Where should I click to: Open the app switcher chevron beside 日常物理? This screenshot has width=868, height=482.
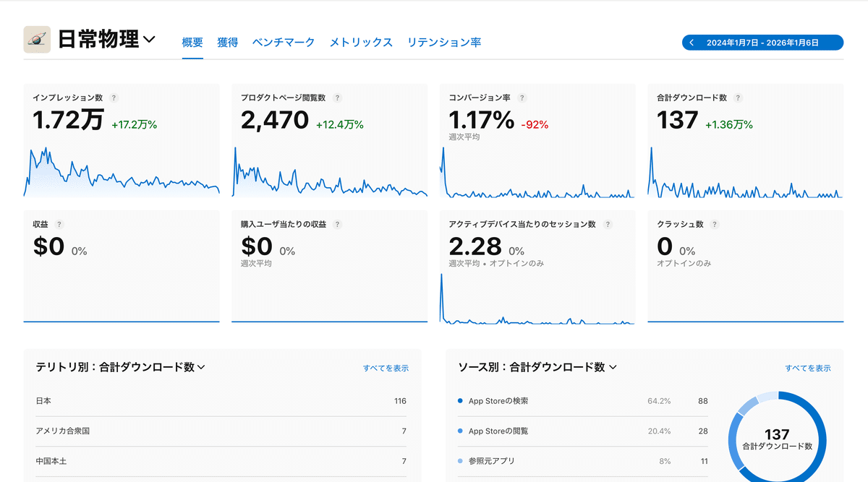[150, 40]
